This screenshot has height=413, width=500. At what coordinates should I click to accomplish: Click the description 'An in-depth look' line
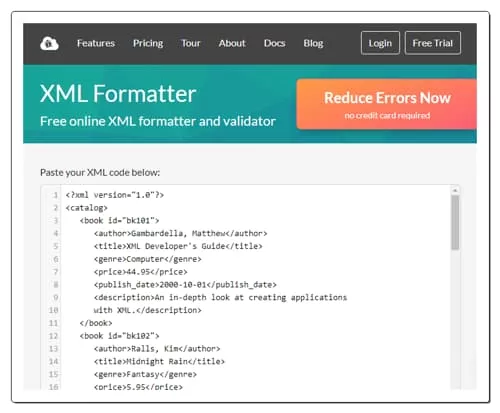[x=220, y=297]
